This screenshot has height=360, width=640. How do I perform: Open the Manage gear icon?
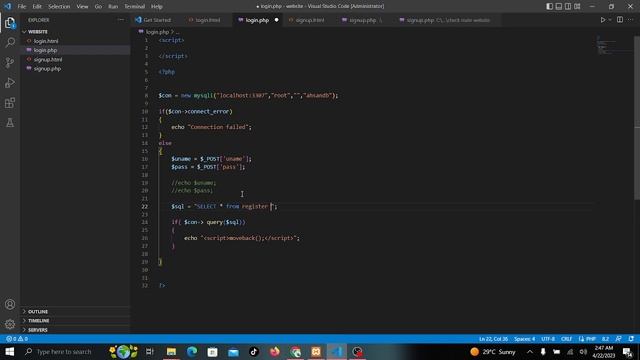point(10,324)
